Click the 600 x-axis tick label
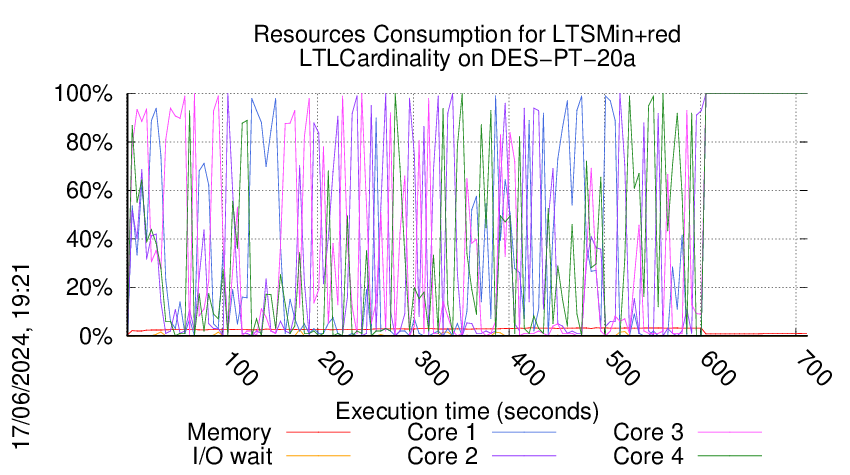This screenshot has width=850, height=475. coord(718,369)
